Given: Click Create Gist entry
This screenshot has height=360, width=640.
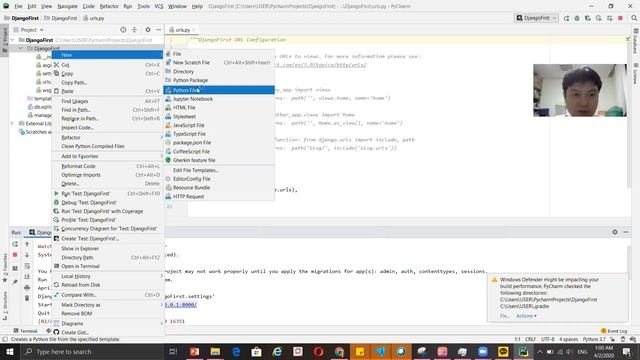Looking at the screenshot, I should (x=107, y=332).
